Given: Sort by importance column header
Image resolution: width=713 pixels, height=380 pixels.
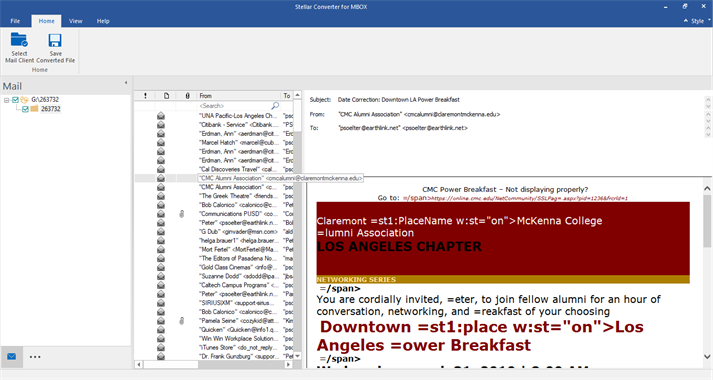Looking at the screenshot, I should (145, 96).
